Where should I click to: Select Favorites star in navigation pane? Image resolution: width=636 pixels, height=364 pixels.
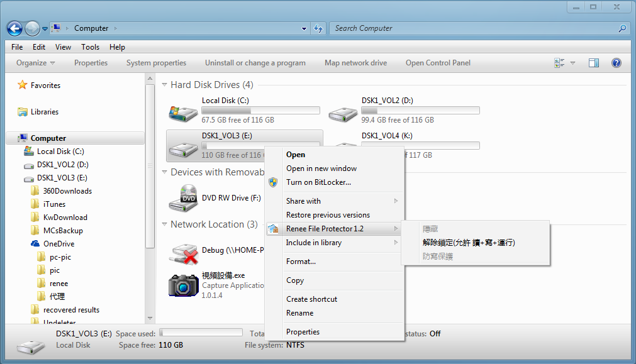pyautogui.click(x=22, y=85)
